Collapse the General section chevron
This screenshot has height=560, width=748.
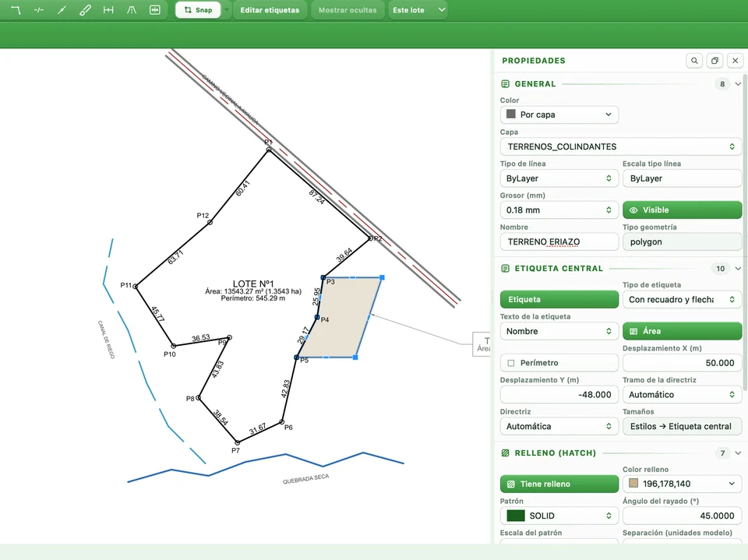(x=738, y=84)
